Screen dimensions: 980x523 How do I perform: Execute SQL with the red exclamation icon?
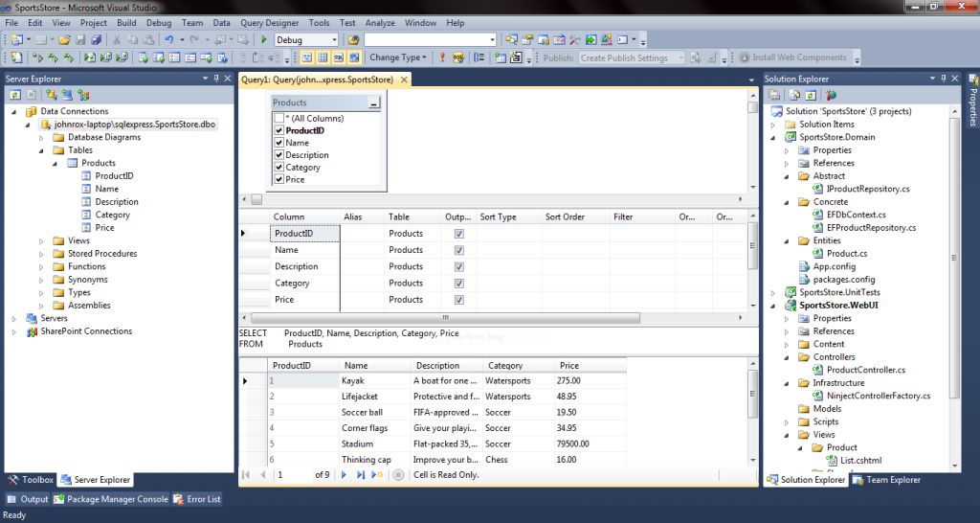pos(442,57)
